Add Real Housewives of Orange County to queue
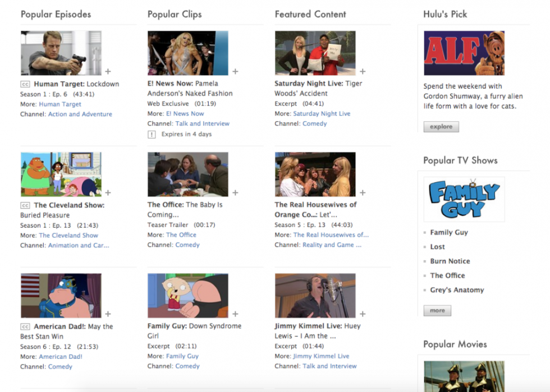Image resolution: width=550 pixels, height=392 pixels. [x=363, y=192]
